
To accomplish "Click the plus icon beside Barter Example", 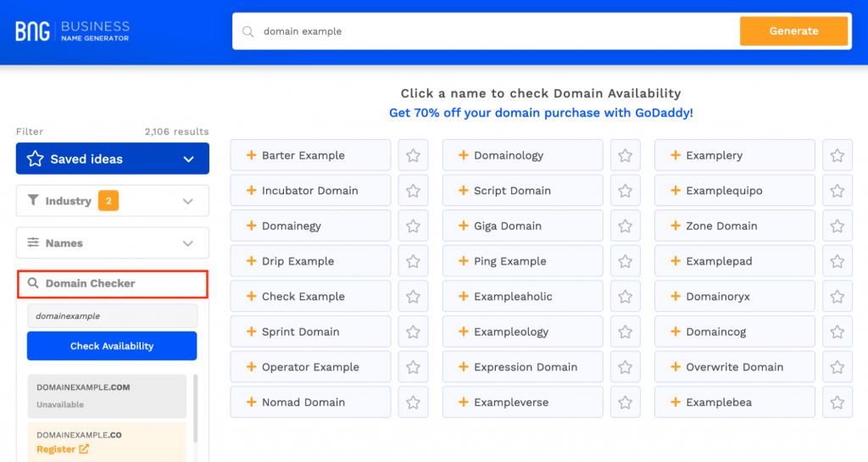I will [251, 155].
